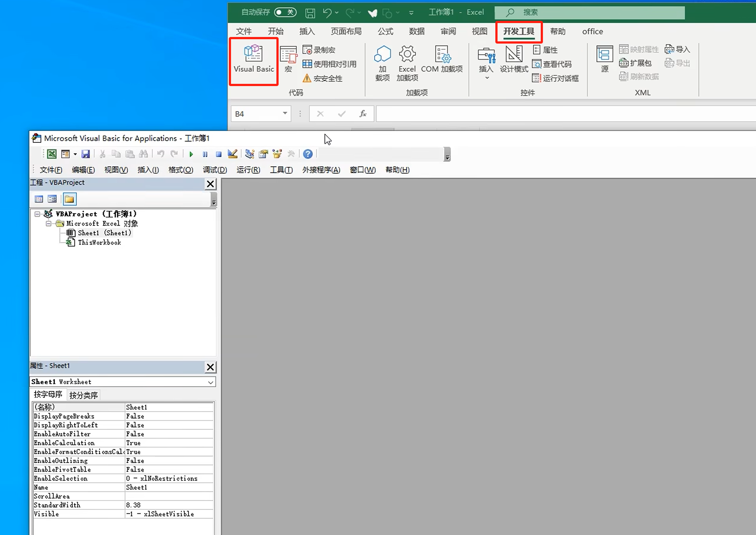
Task: Open the Debug menu in VBA editor
Action: click(x=215, y=170)
